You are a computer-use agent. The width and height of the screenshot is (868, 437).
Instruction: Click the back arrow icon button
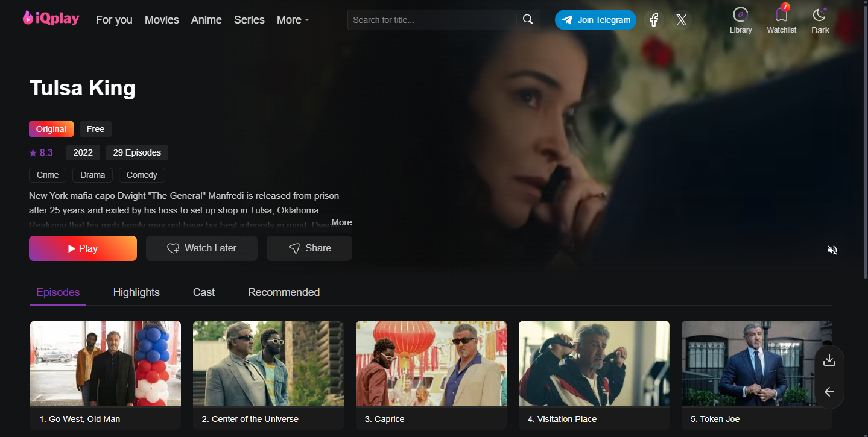point(829,392)
